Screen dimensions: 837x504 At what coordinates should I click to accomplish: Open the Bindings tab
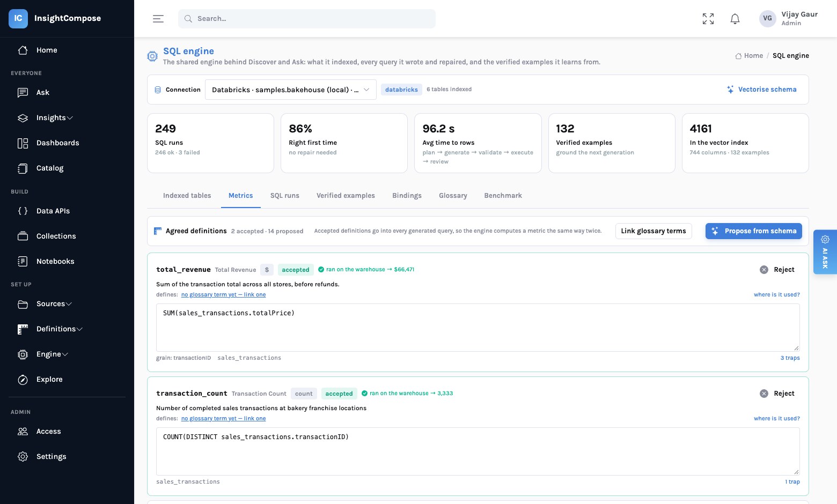click(407, 196)
